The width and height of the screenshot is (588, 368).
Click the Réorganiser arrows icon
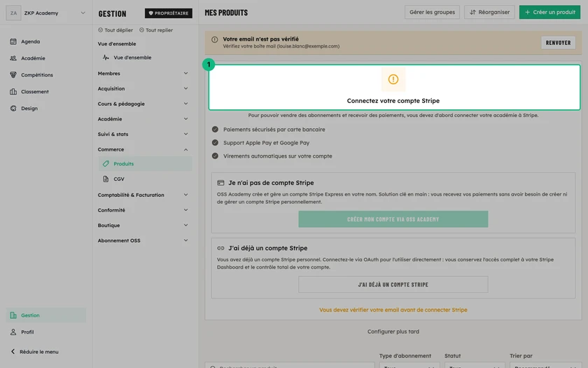472,13
